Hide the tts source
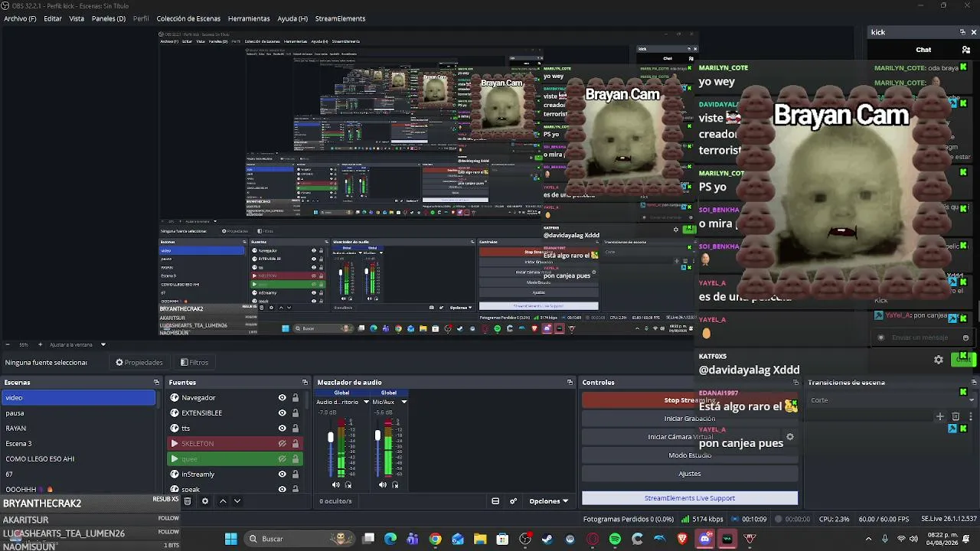The image size is (980, 551). 283,429
